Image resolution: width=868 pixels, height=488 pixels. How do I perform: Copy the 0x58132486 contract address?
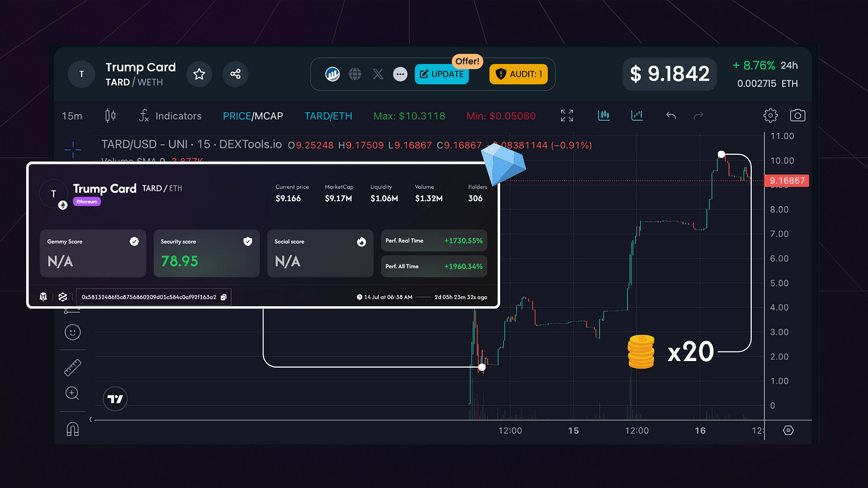pos(224,297)
